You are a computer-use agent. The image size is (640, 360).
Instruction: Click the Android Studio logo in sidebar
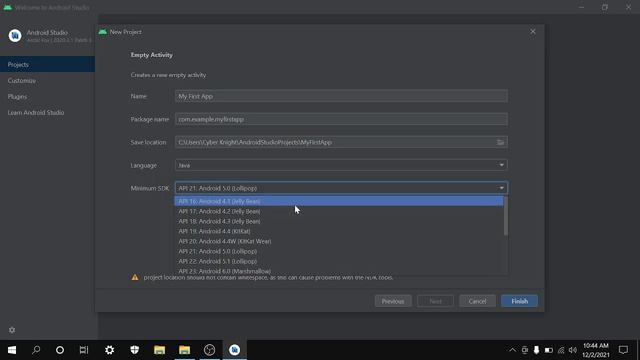click(15, 36)
